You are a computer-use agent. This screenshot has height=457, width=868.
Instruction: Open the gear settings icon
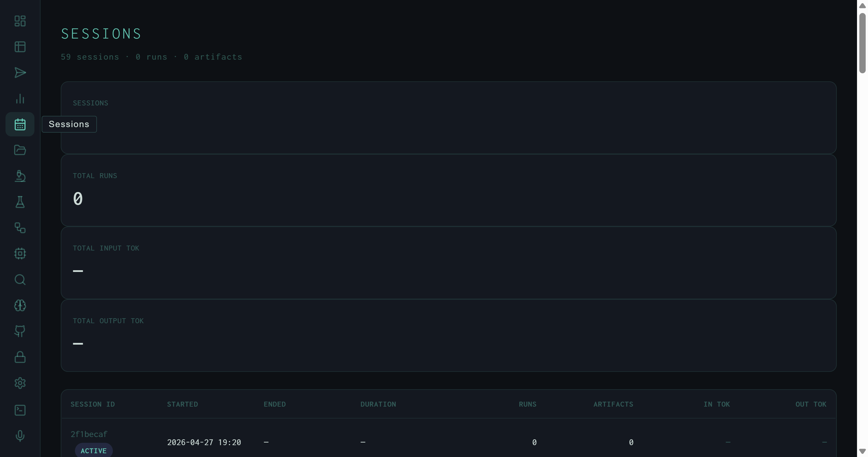tap(20, 383)
